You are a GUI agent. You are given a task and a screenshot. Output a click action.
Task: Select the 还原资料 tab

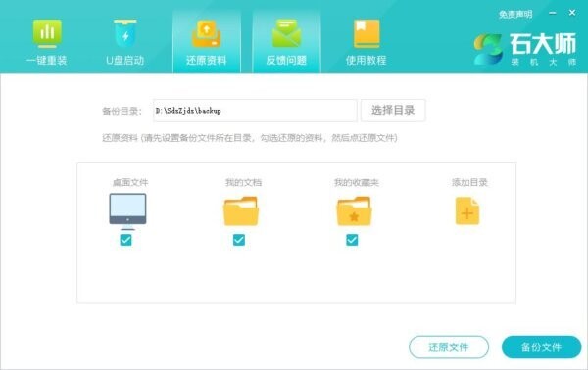click(206, 42)
